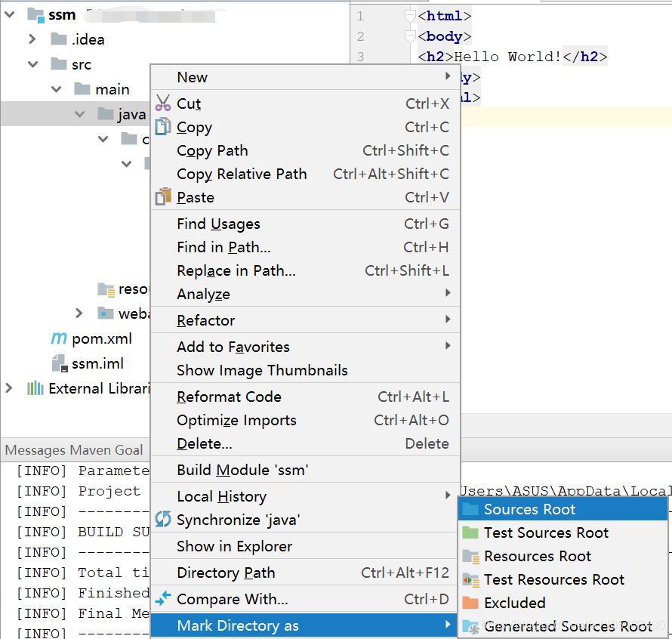The image size is (672, 639).
Task: Collapse the src folder node
Action: click(x=33, y=64)
